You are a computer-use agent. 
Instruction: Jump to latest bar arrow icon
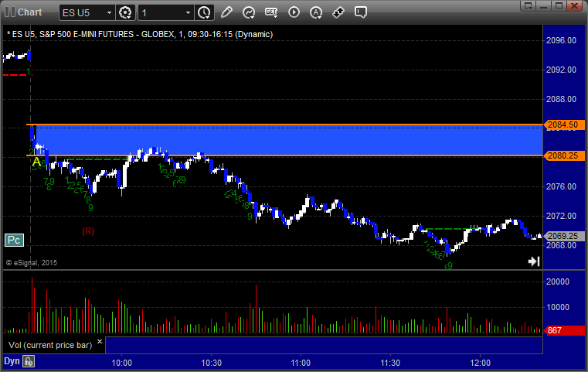(533, 261)
